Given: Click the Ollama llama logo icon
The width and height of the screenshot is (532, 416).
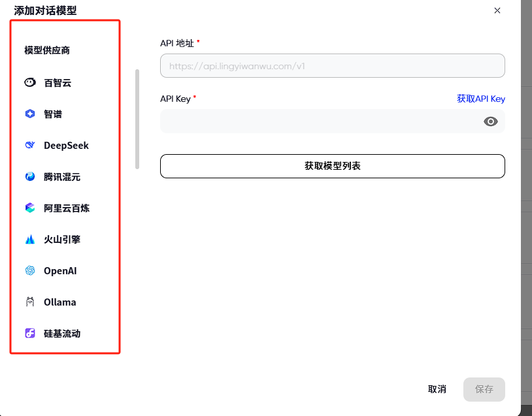Looking at the screenshot, I should click(x=30, y=302).
